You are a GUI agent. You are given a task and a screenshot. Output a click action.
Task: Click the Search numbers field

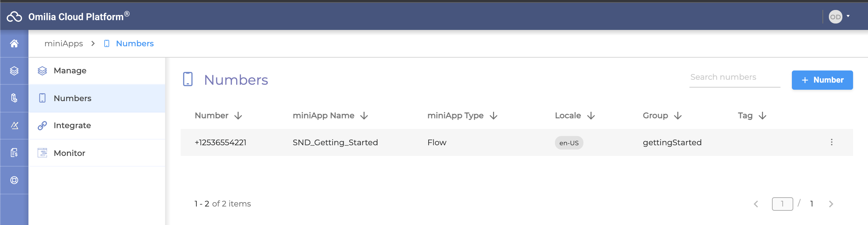[735, 78]
